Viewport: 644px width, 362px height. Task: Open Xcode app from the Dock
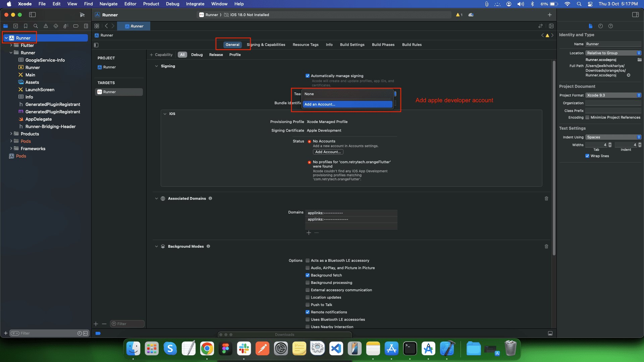447,349
